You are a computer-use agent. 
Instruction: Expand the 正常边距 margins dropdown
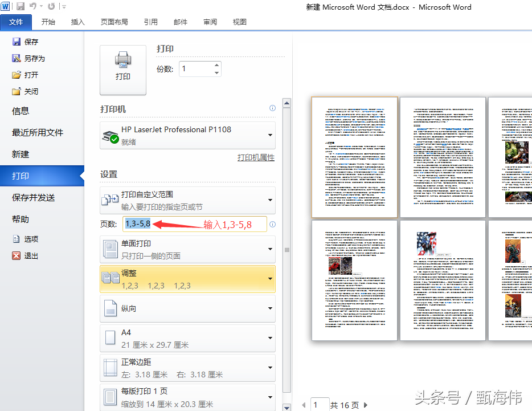[x=187, y=368]
